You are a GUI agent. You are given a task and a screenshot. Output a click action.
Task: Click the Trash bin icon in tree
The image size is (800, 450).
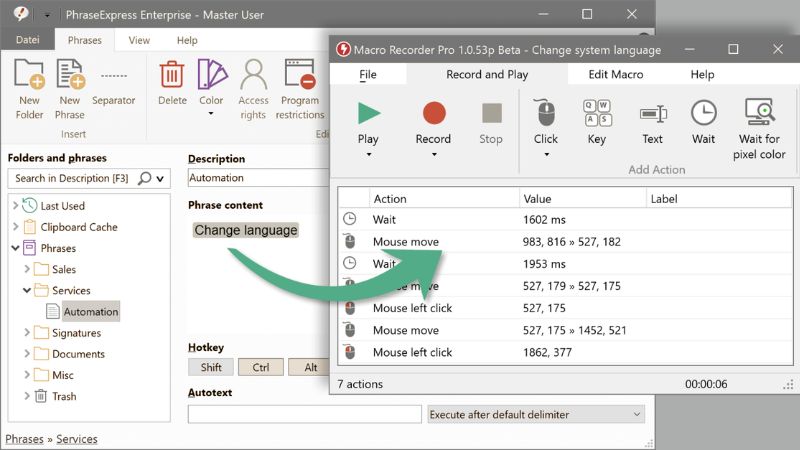(41, 395)
